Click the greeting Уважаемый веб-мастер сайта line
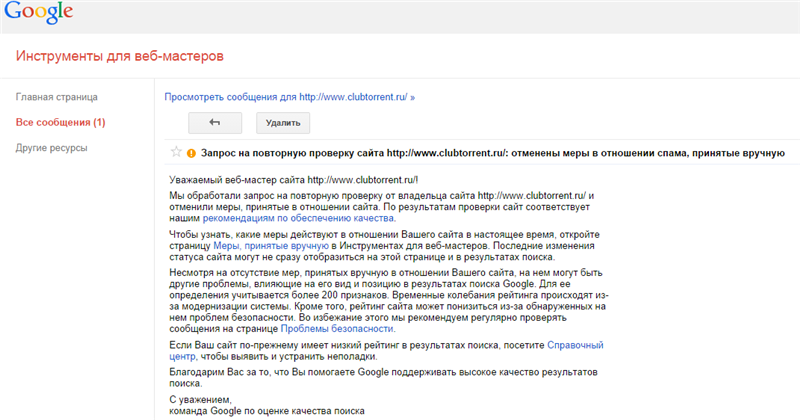 pyautogui.click(x=294, y=180)
